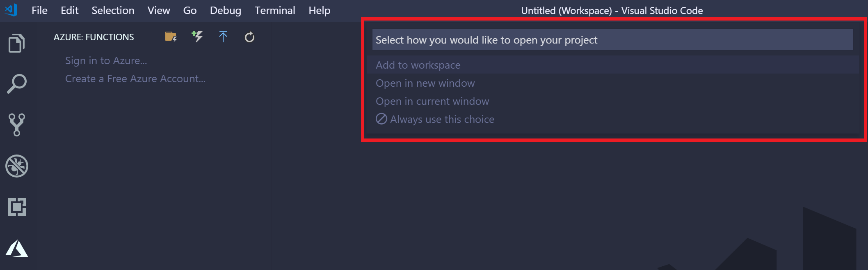
Task: Click the Deploy to Function App arrow
Action: [223, 37]
